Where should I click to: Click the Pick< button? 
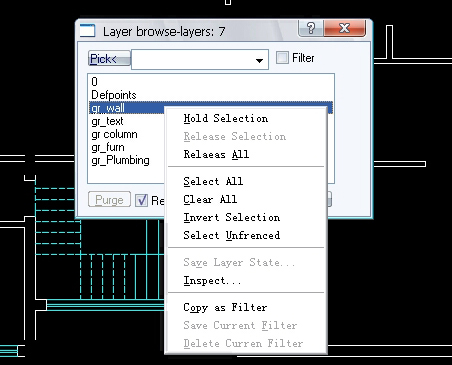point(109,59)
